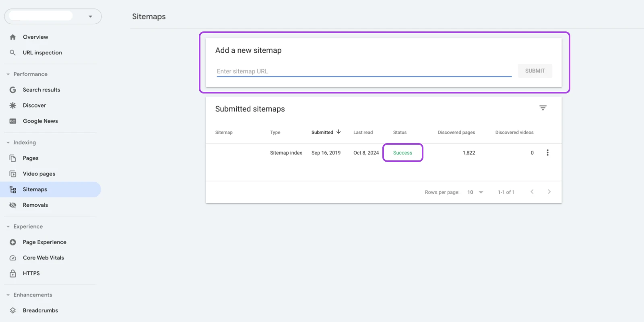644x322 pixels.
Task: Sort by the Last read column header
Action: pos(363,133)
